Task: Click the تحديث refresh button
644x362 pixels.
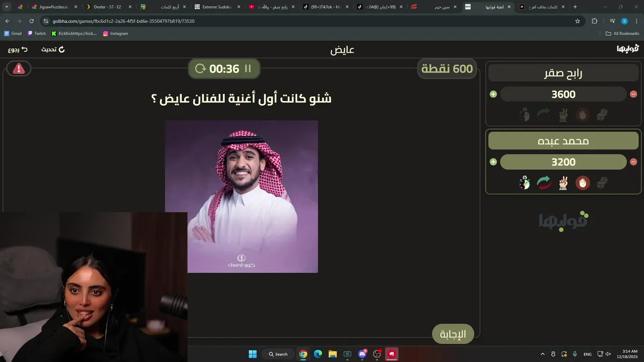Action: coord(53,49)
